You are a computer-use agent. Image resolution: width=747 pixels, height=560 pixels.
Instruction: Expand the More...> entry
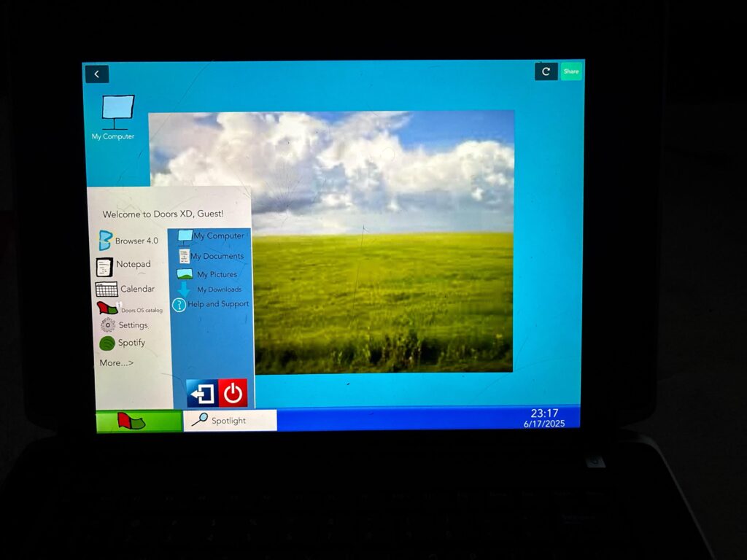point(116,363)
